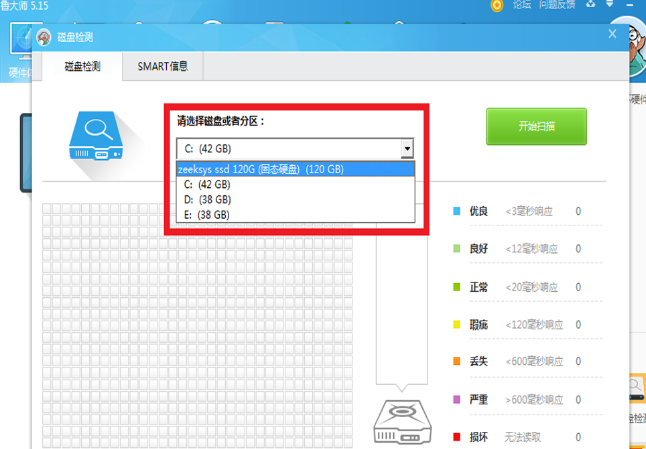Image resolution: width=646 pixels, height=449 pixels.
Task: Expand the disk partition combo box arrow
Action: point(406,149)
